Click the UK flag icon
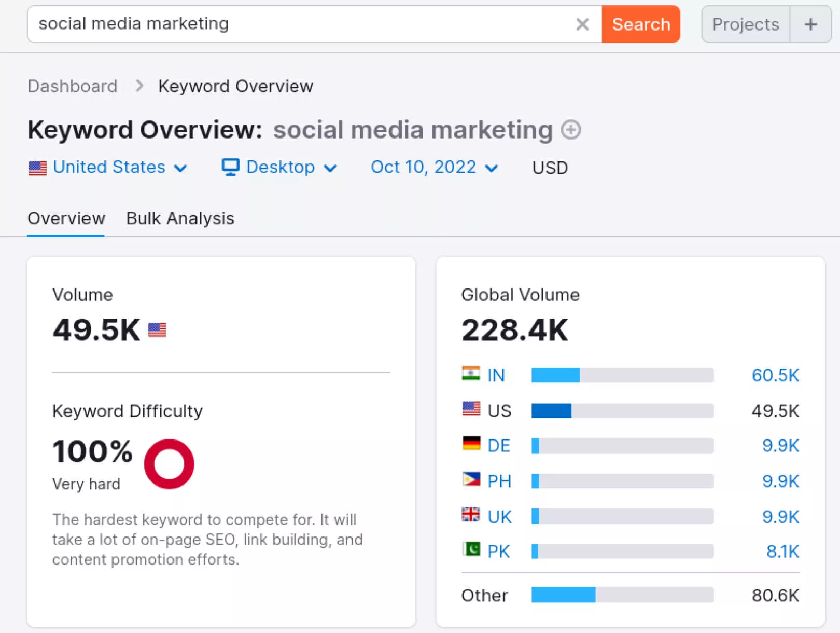The width and height of the screenshot is (840, 633). point(471,515)
